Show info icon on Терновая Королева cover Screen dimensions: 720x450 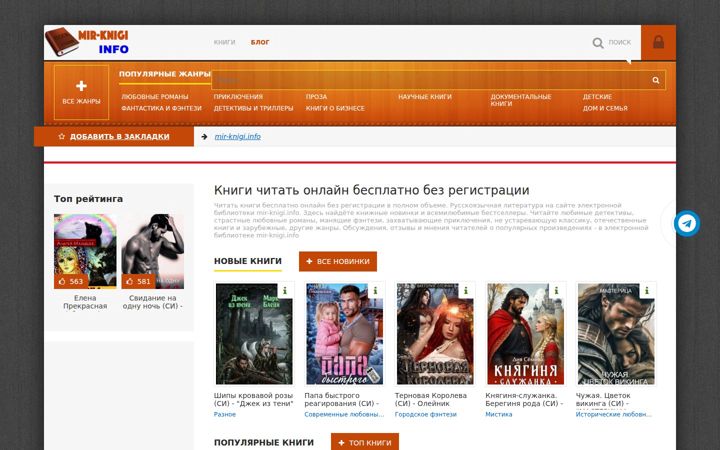point(466,291)
